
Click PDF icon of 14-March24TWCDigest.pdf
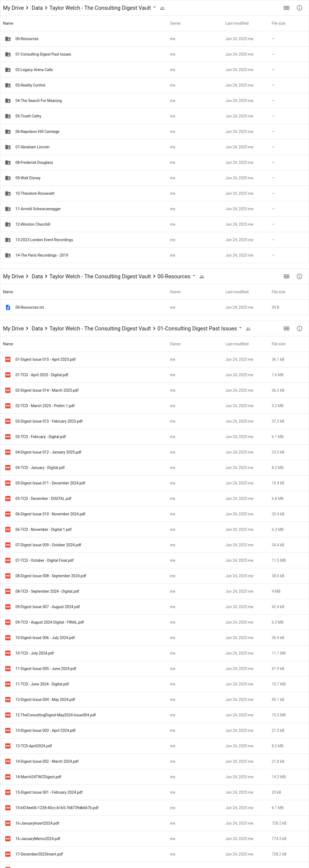click(8, 777)
